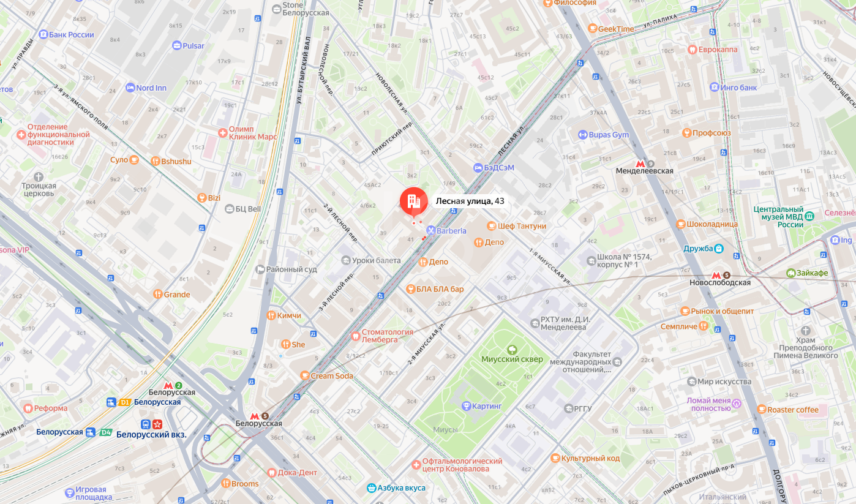Click the Nord Inn hotel icon

pos(130,88)
